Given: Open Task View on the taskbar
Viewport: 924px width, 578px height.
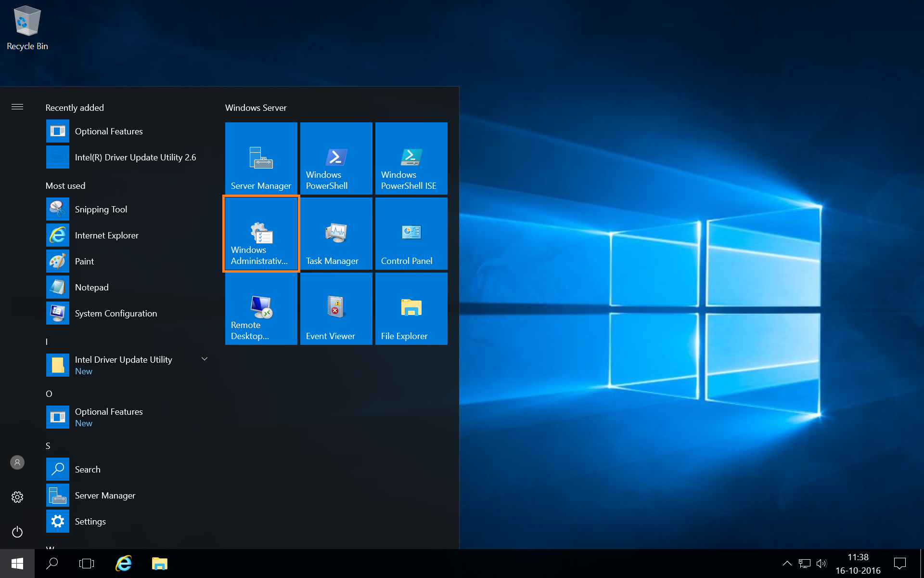Looking at the screenshot, I should pyautogui.click(x=87, y=564).
